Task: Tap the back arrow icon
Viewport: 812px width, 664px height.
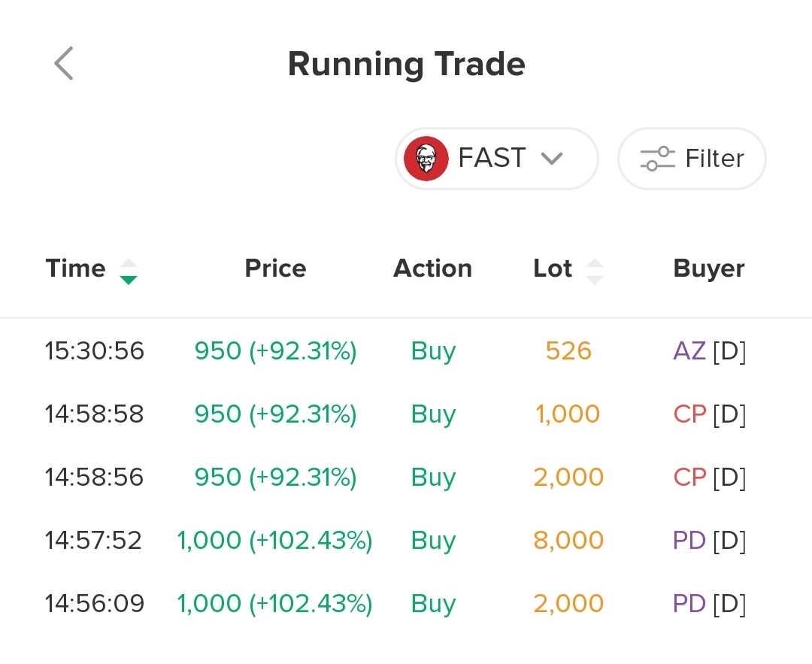Action: coord(64,63)
